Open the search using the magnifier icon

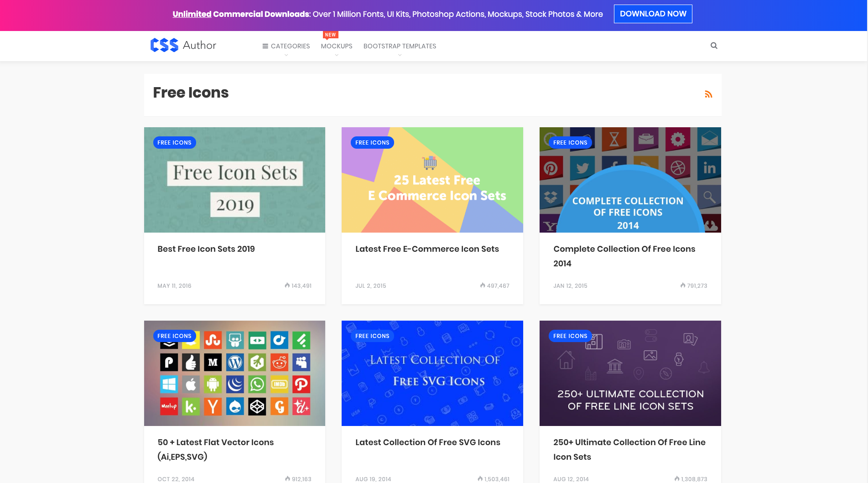click(713, 46)
